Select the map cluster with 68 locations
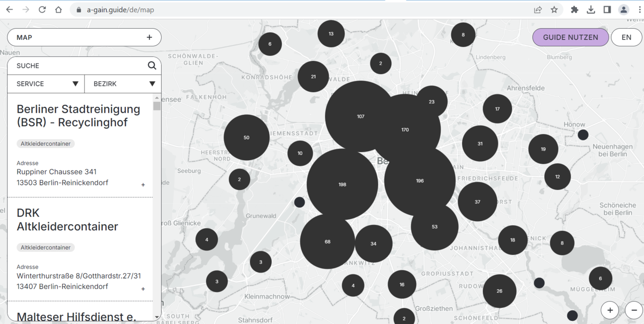This screenshot has width=644, height=324. click(x=328, y=241)
